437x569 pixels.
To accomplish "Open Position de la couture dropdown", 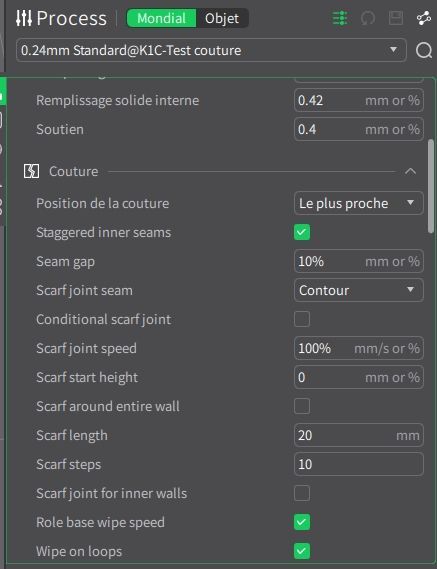I will pos(359,203).
